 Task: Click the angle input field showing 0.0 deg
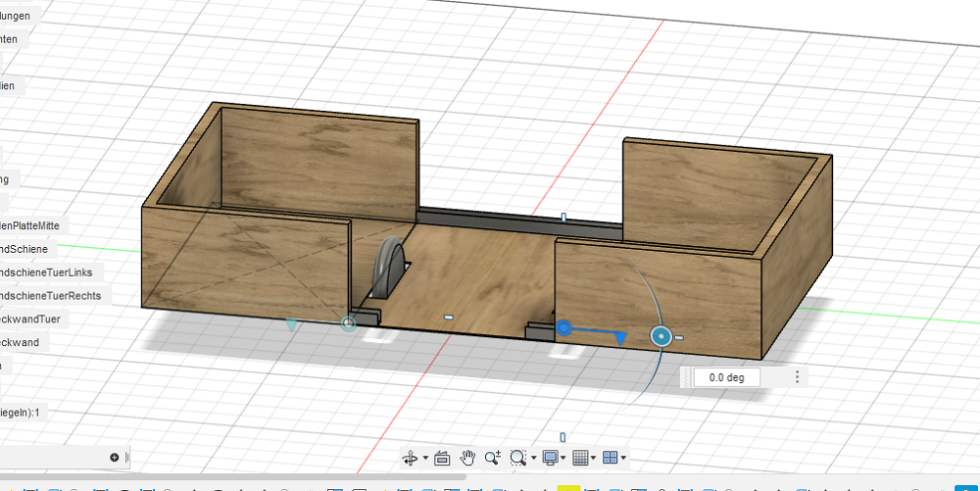(726, 377)
